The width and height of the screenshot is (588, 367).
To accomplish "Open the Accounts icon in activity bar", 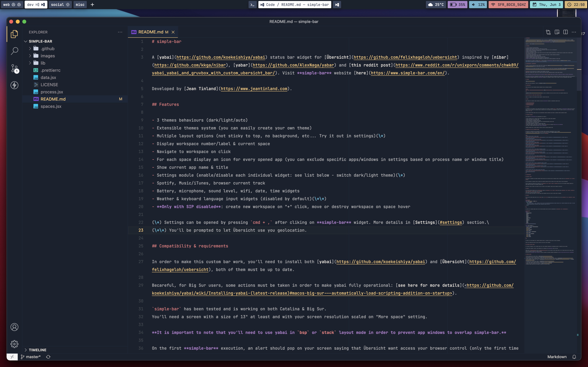I will pyautogui.click(x=14, y=327).
